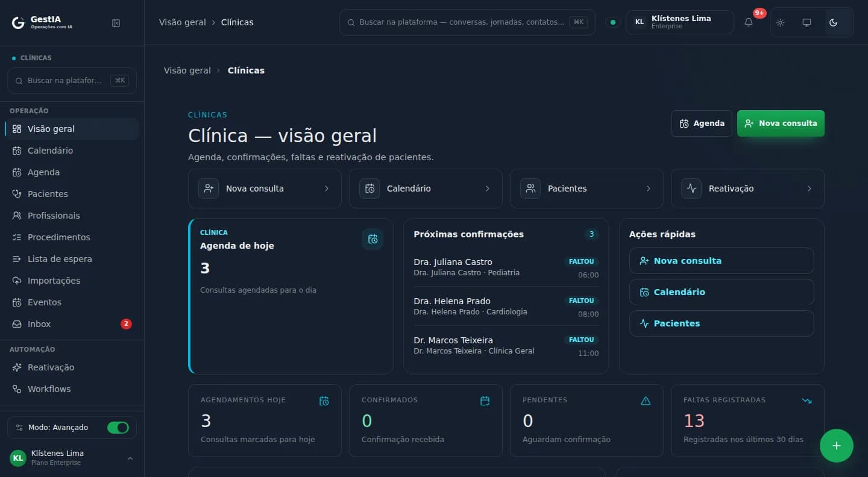Click the calendar icon on Calendário shortcut card
Viewport: 868px width, 477px height.
370,189
